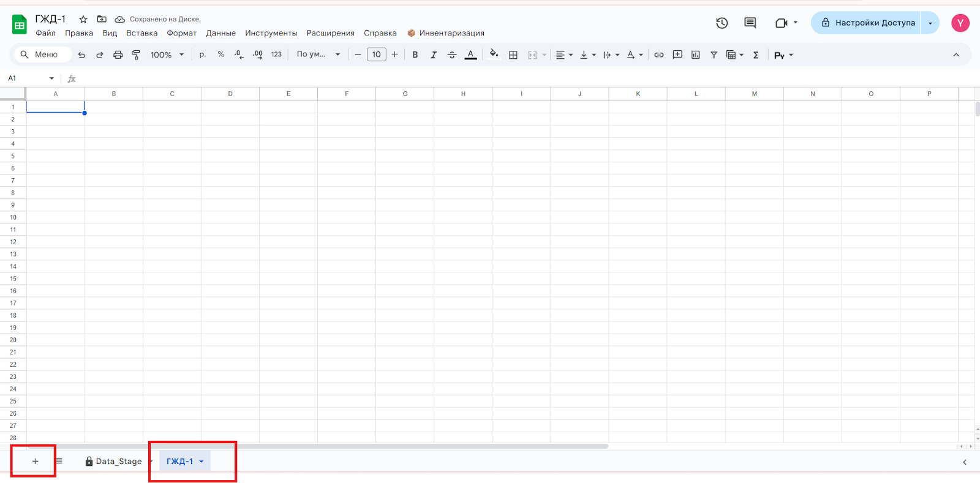
Task: Toggle strikethrough formatting
Action: coord(452,54)
